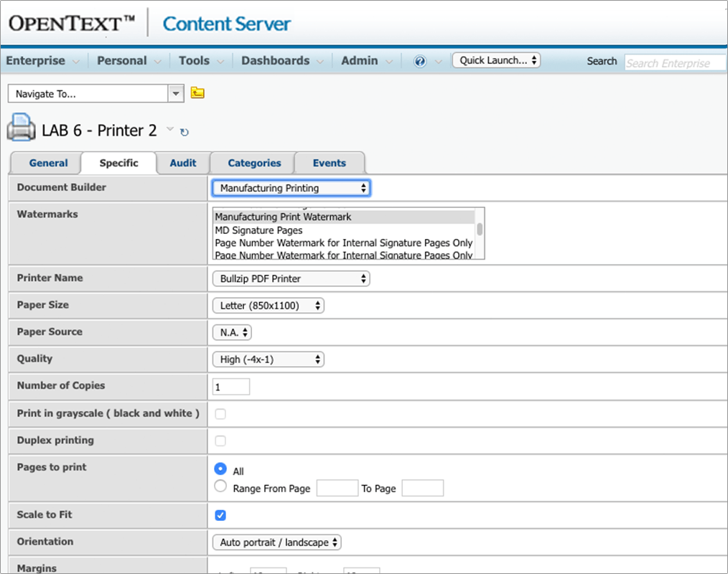Switch to the Audit tab
This screenshot has width=728, height=574.
pyautogui.click(x=183, y=163)
